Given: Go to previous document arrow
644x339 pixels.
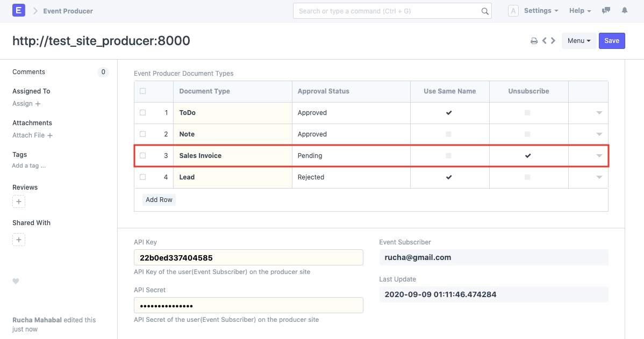Looking at the screenshot, I should click(545, 41).
